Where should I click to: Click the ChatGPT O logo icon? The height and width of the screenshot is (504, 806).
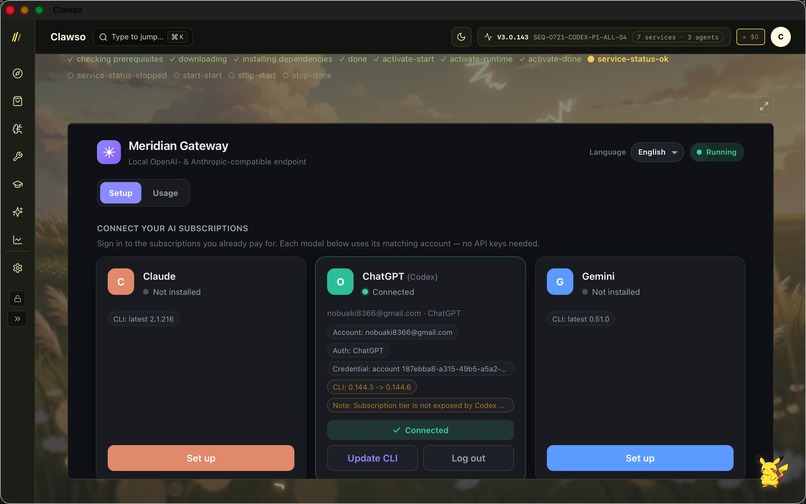coord(340,282)
